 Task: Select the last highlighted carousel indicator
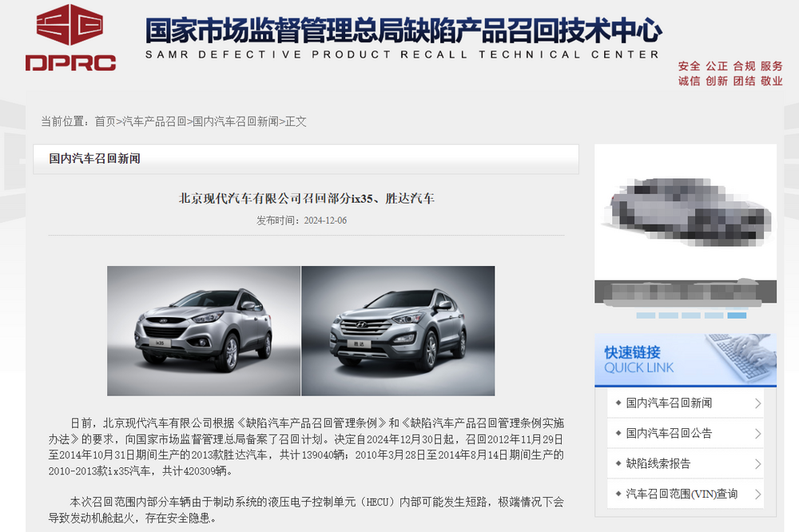click(737, 316)
